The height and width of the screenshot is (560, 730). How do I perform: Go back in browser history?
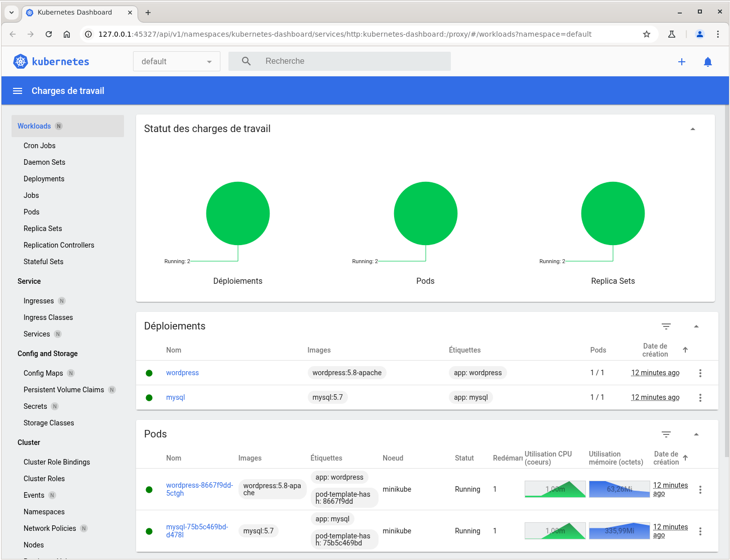point(13,34)
